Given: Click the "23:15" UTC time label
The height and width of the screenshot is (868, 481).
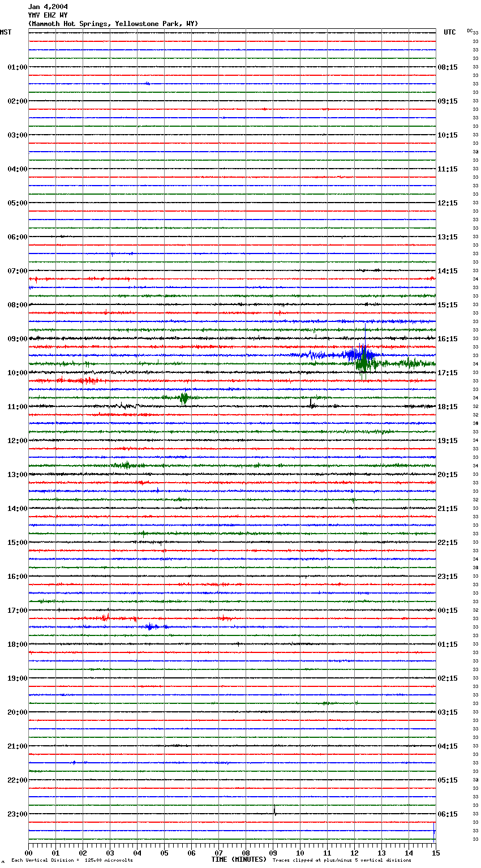Looking at the screenshot, I should tap(448, 577).
